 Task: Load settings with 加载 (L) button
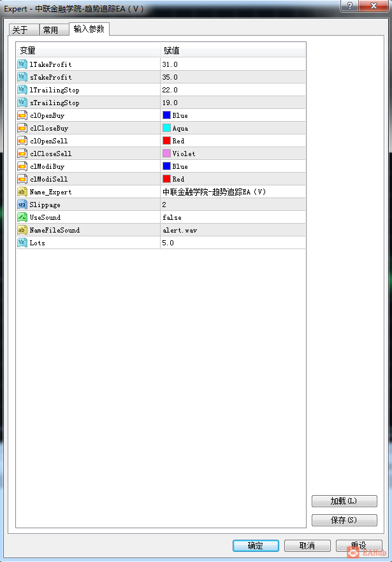pyautogui.click(x=344, y=501)
